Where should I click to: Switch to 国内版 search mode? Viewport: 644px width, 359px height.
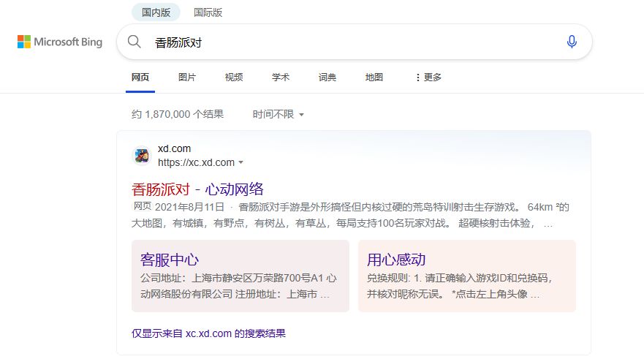tap(156, 12)
